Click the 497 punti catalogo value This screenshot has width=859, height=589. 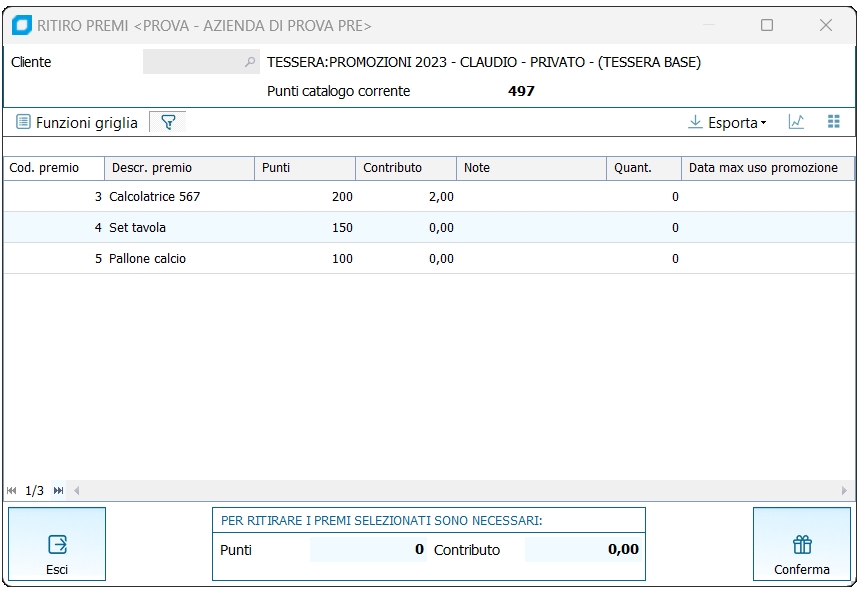click(521, 91)
